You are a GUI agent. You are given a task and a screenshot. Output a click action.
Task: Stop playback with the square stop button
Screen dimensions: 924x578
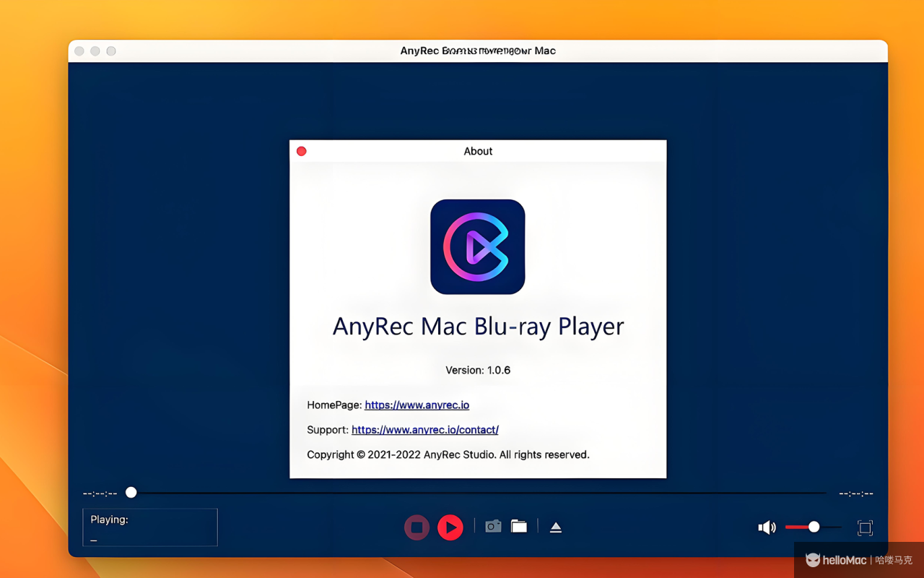tap(417, 527)
